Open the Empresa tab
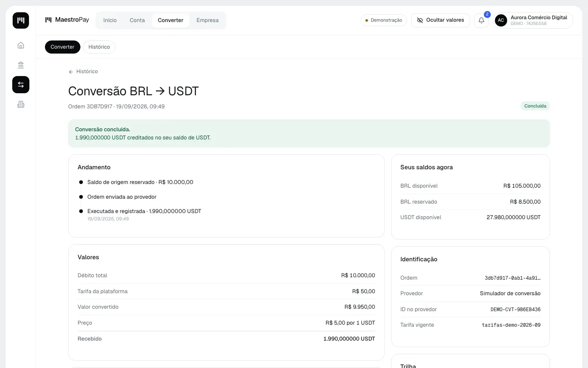Image resolution: width=588 pixels, height=368 pixels. pyautogui.click(x=207, y=20)
